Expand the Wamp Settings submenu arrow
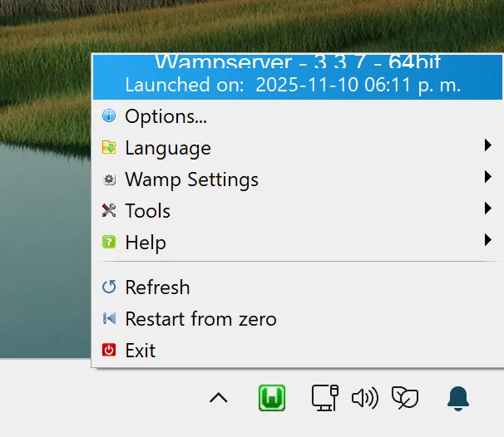Viewport: 504px width, 437px height. [487, 178]
